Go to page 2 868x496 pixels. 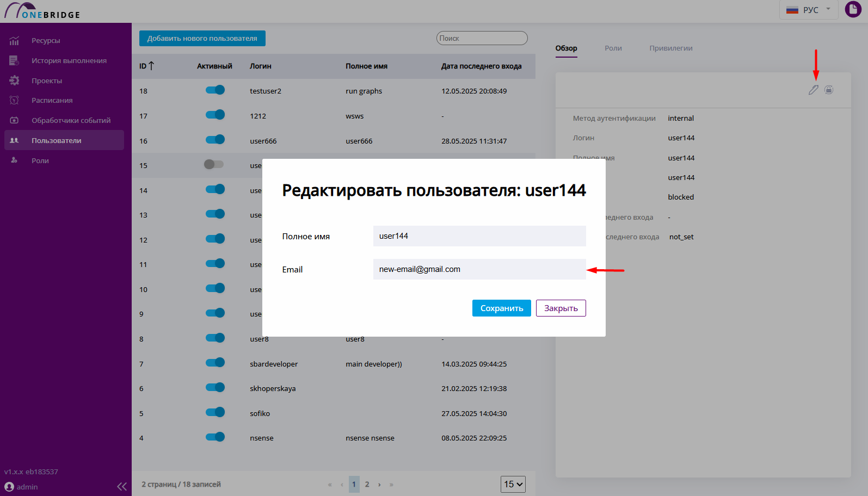[367, 485]
